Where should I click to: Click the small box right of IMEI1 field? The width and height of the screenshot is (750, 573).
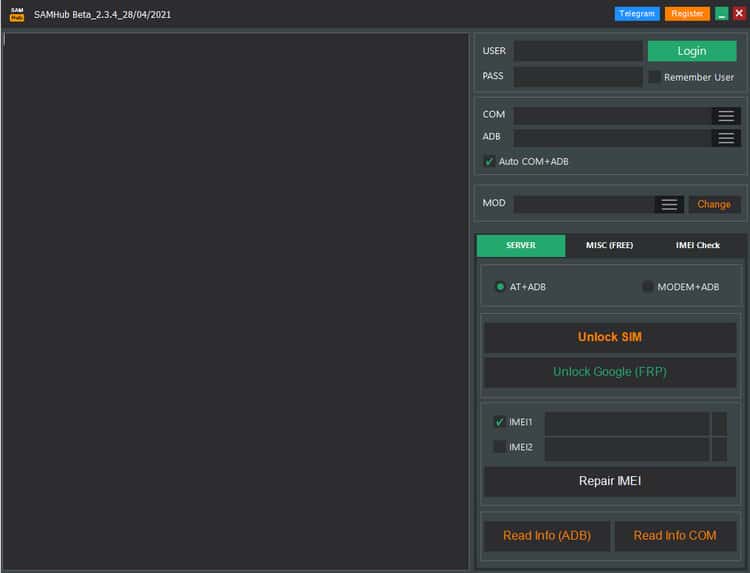pos(719,424)
